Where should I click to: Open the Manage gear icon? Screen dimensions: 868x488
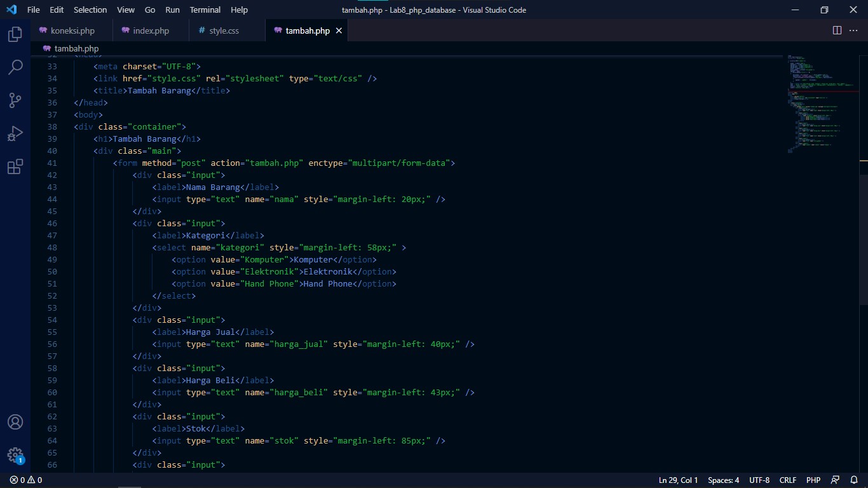pos(15,455)
